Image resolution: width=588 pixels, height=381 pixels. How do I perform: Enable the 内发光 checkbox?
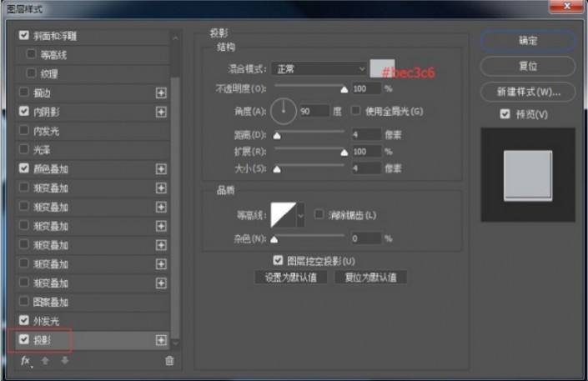(24, 131)
